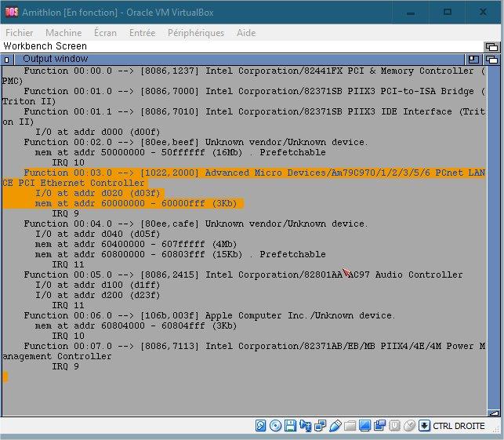Click the CTRL DROITE host key label

point(459,426)
